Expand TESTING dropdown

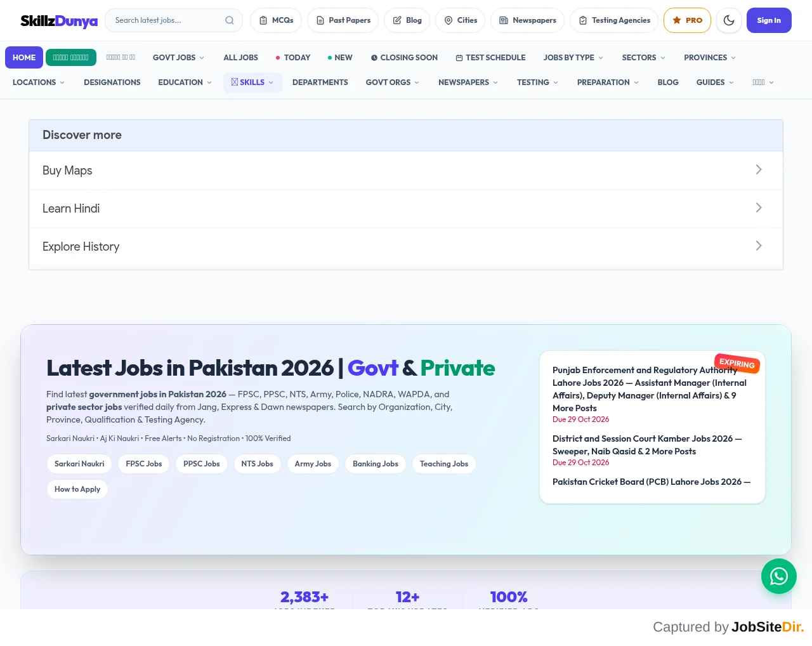click(538, 82)
